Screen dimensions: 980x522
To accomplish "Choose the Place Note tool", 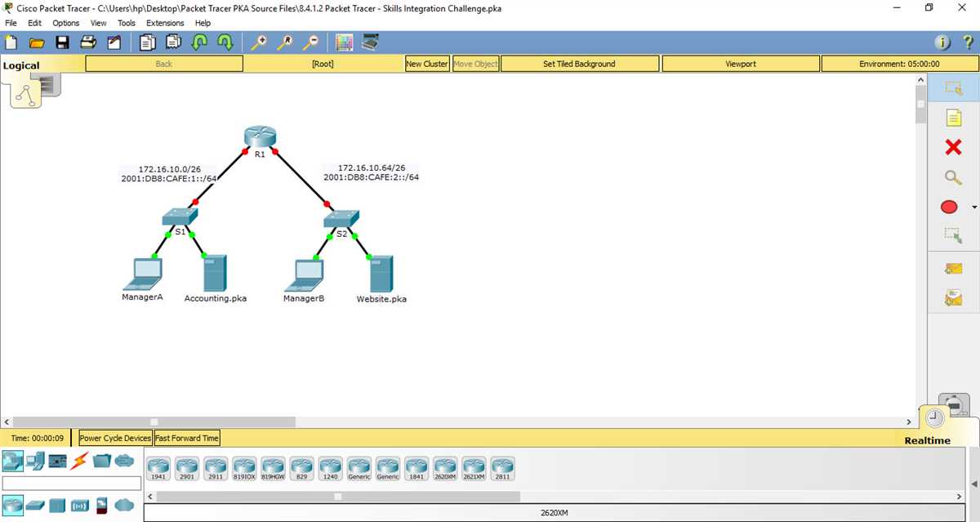I will tap(953, 118).
